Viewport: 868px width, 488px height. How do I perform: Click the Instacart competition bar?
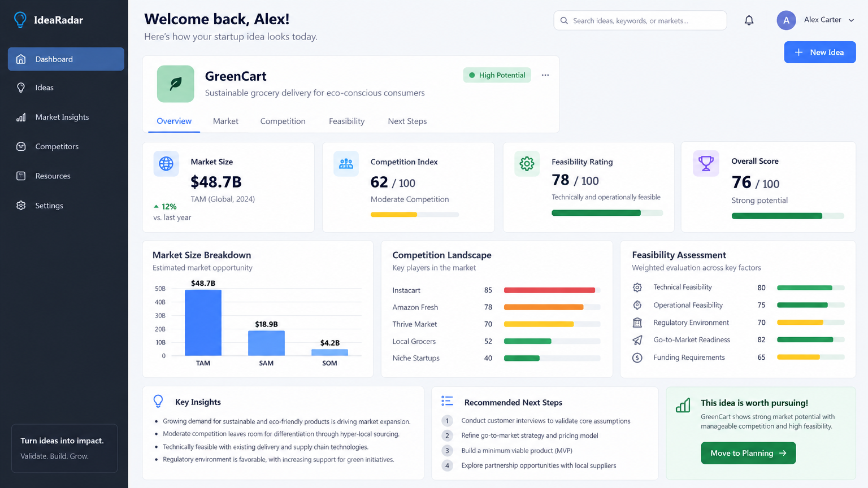tap(552, 290)
